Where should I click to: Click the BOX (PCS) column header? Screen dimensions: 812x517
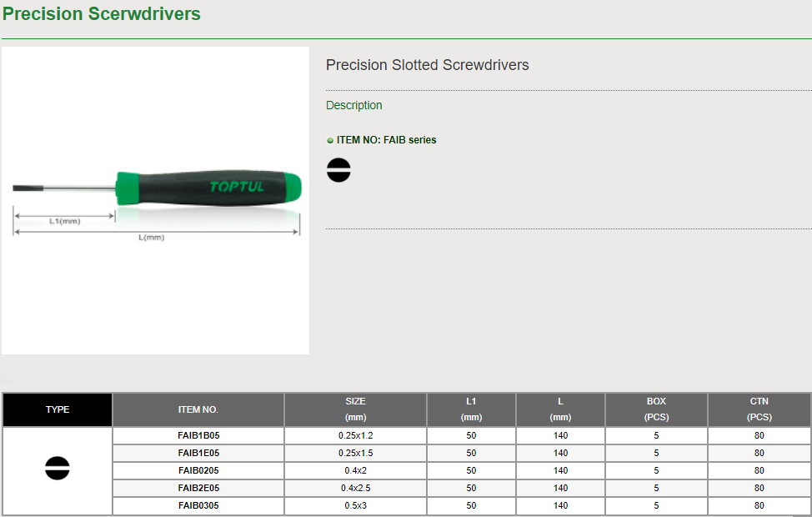click(656, 409)
